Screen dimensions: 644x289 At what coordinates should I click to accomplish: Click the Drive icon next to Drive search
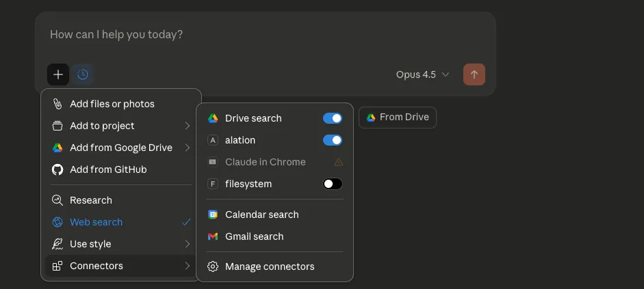pyautogui.click(x=213, y=118)
